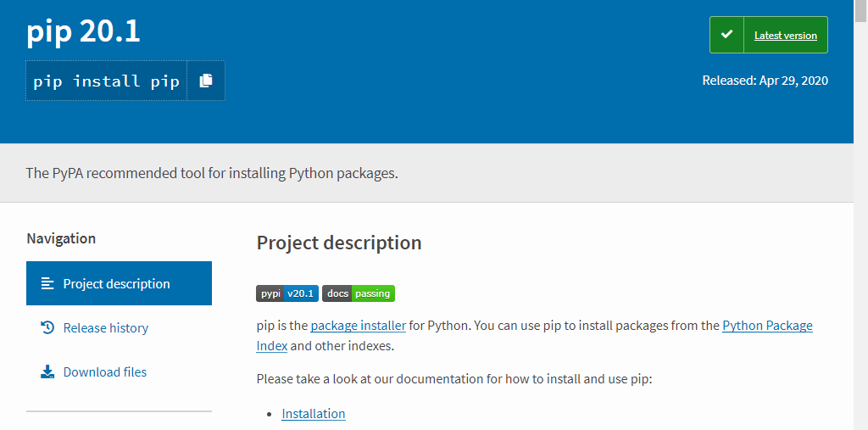Click the PyPA recommended tool summary text

pyautogui.click(x=212, y=173)
